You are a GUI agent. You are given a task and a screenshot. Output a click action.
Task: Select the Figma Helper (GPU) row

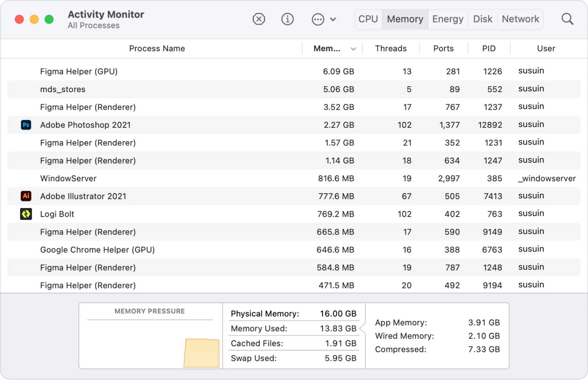[x=294, y=71]
